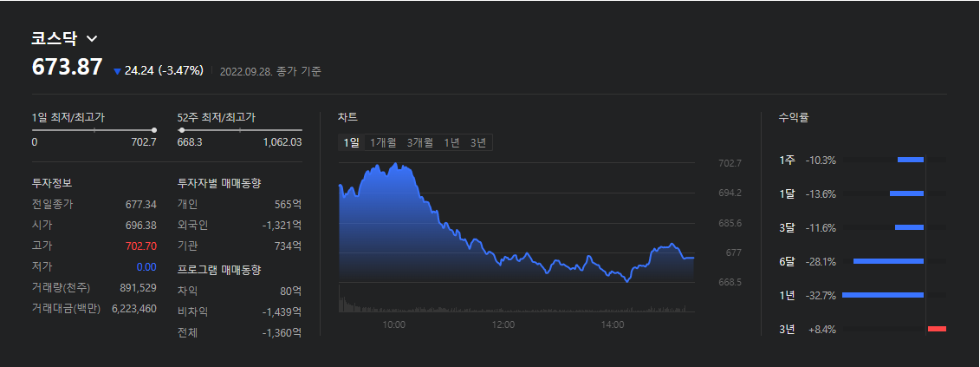The height and width of the screenshot is (367, 980).
Task: Click the red 고가 value 702.70
Action: [x=140, y=246]
